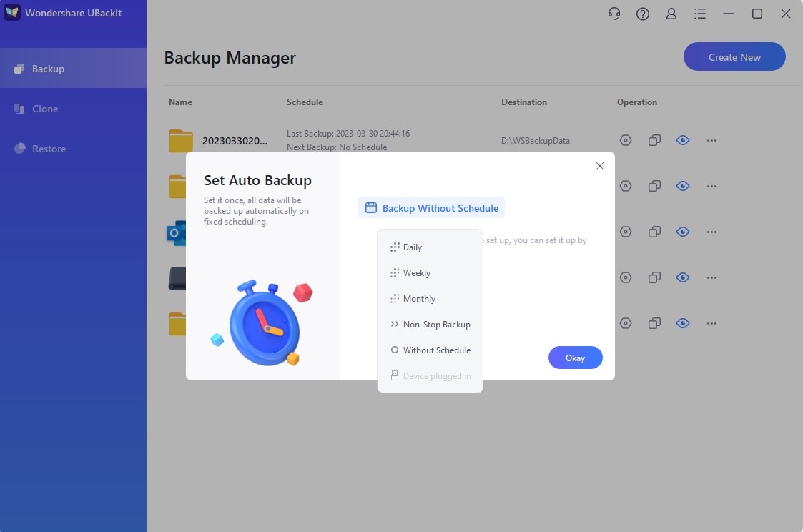Image resolution: width=803 pixels, height=532 pixels.
Task: Select Weekly from schedule menu
Action: pos(430,273)
